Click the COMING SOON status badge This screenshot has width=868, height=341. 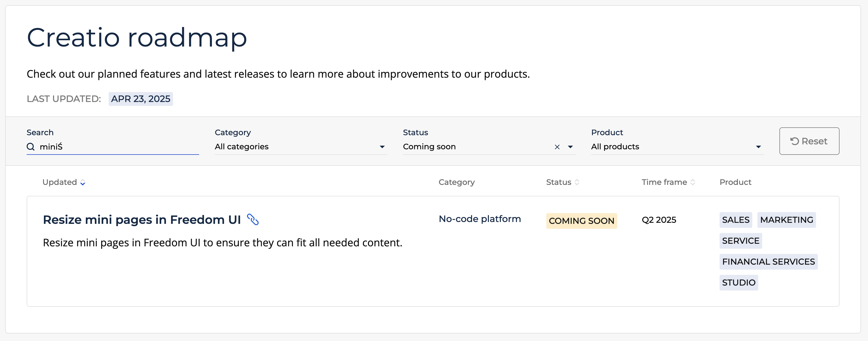[x=581, y=221]
